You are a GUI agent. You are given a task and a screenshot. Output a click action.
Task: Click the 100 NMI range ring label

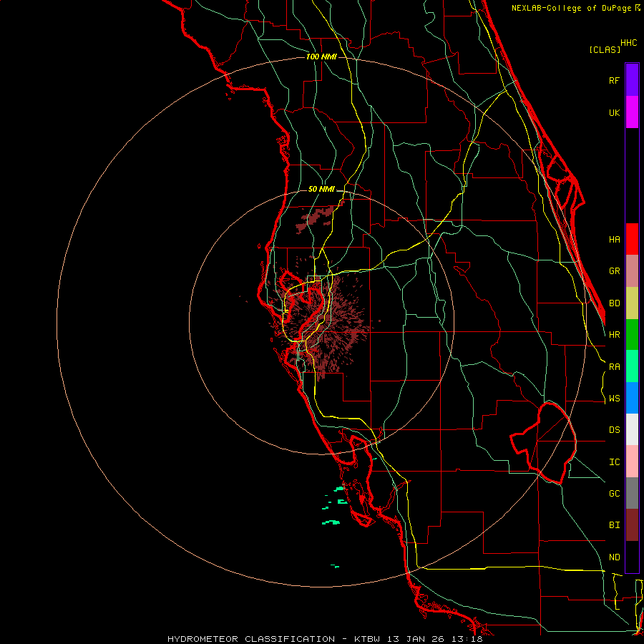point(321,57)
